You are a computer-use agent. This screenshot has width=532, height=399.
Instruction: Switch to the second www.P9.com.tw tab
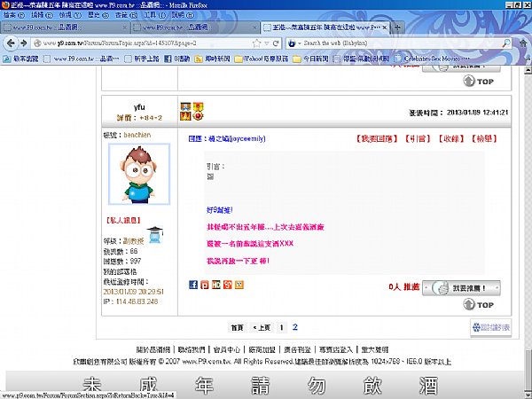coord(195,27)
